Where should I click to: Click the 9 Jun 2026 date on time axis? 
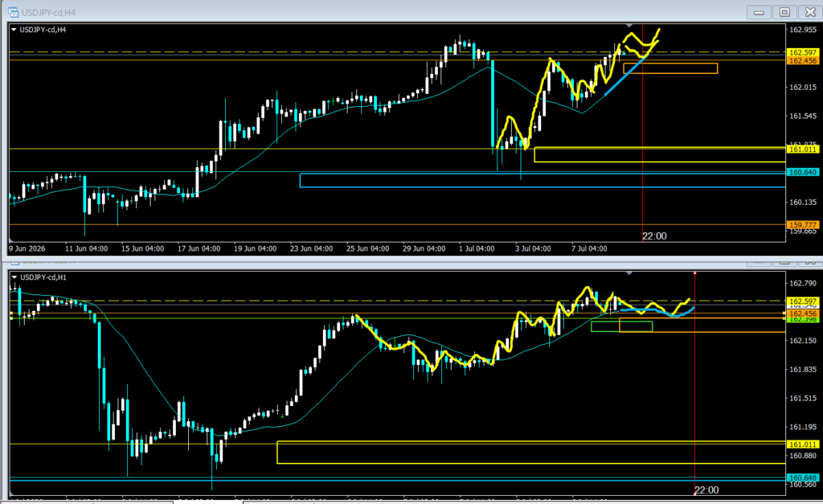(x=27, y=249)
